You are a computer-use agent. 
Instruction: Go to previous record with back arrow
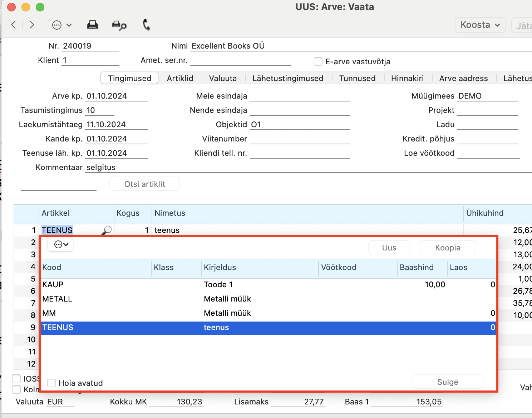click(14, 25)
